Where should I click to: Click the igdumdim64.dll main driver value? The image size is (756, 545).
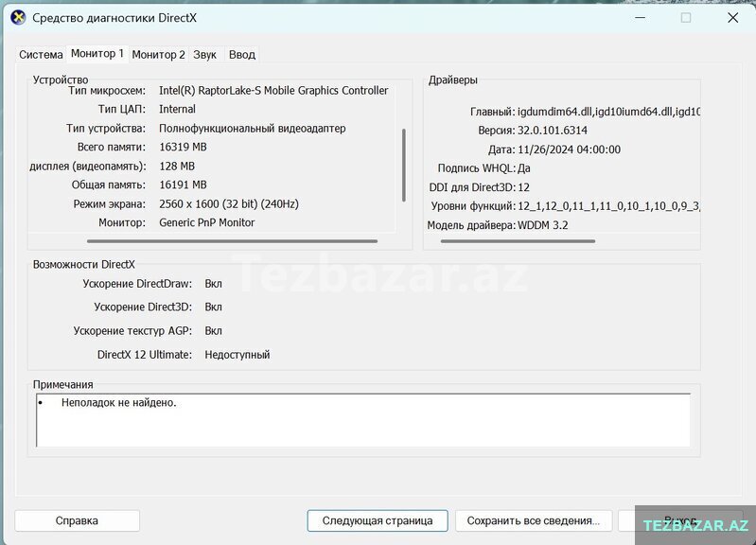click(x=608, y=112)
